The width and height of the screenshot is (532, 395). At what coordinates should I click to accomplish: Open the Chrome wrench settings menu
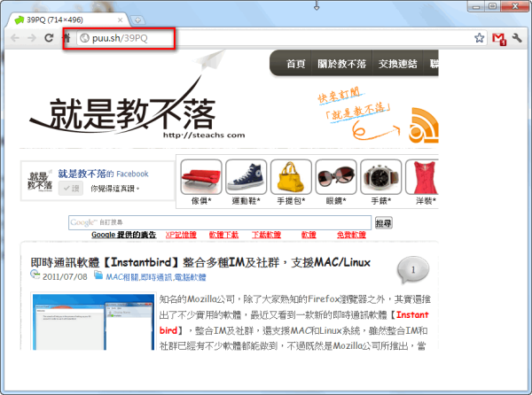click(x=517, y=38)
